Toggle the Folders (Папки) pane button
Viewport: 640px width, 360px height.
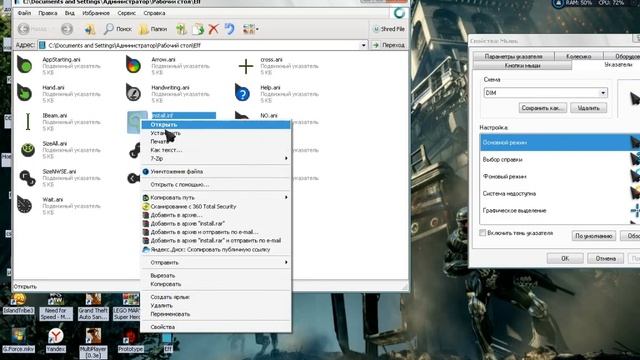pyautogui.click(x=153, y=29)
